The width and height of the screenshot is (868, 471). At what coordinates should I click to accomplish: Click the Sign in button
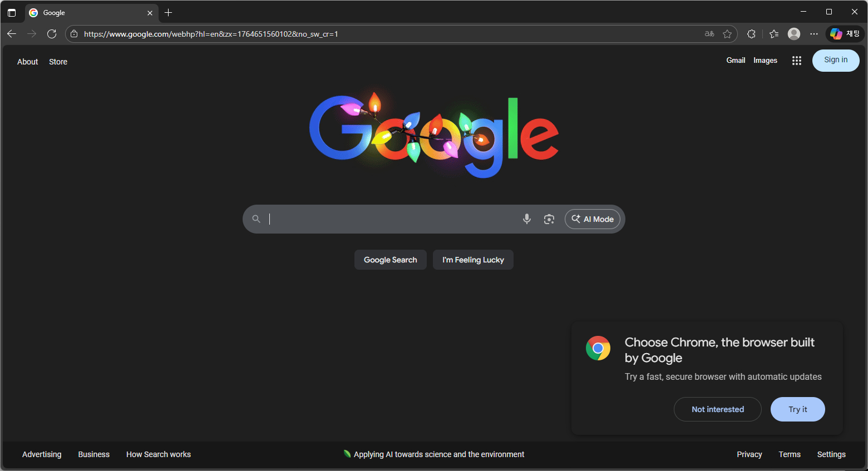tap(836, 60)
